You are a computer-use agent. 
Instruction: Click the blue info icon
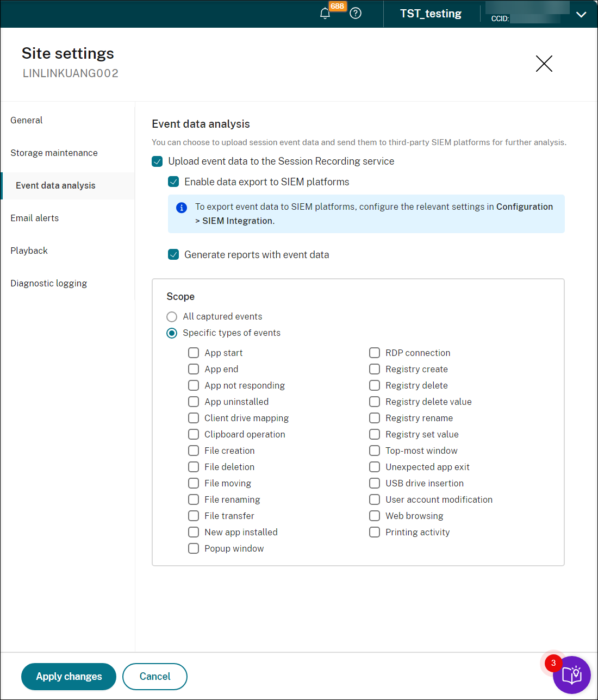pyautogui.click(x=182, y=208)
